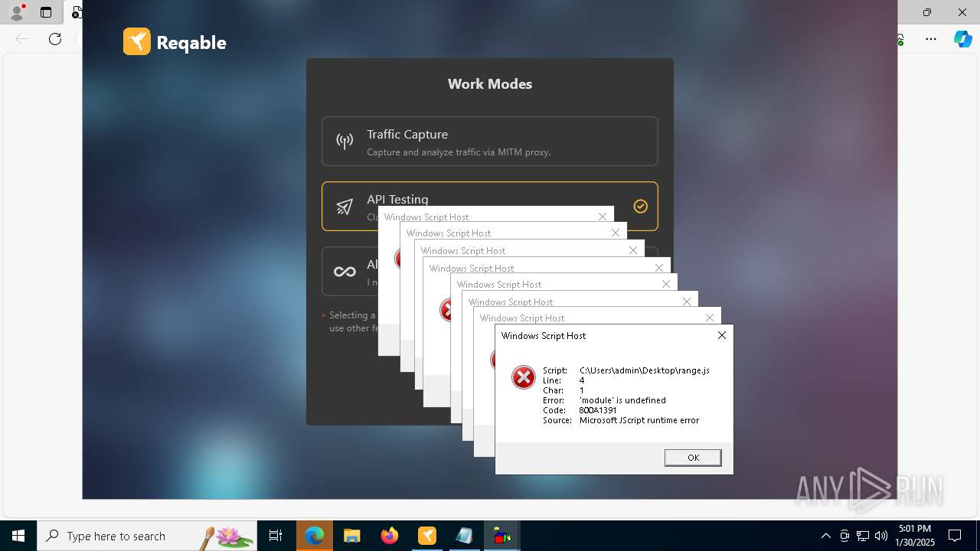Open Edge settings and more menu
The height and width of the screenshot is (551, 980).
[x=931, y=39]
